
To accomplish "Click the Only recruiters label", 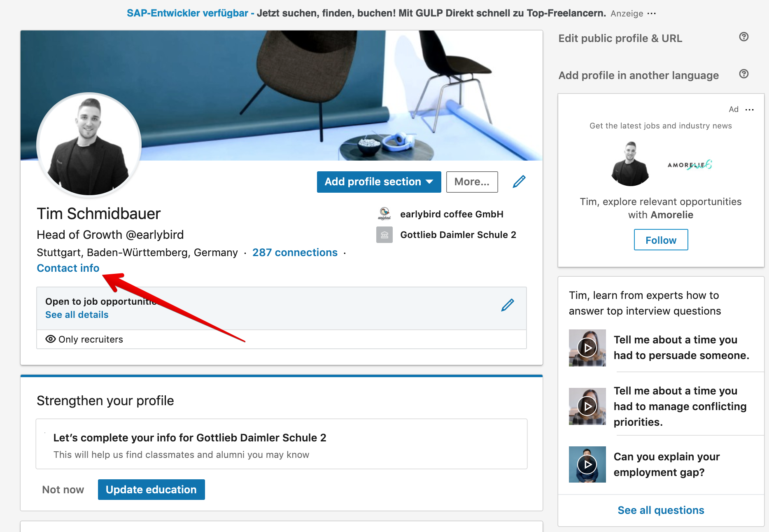I will click(x=91, y=339).
